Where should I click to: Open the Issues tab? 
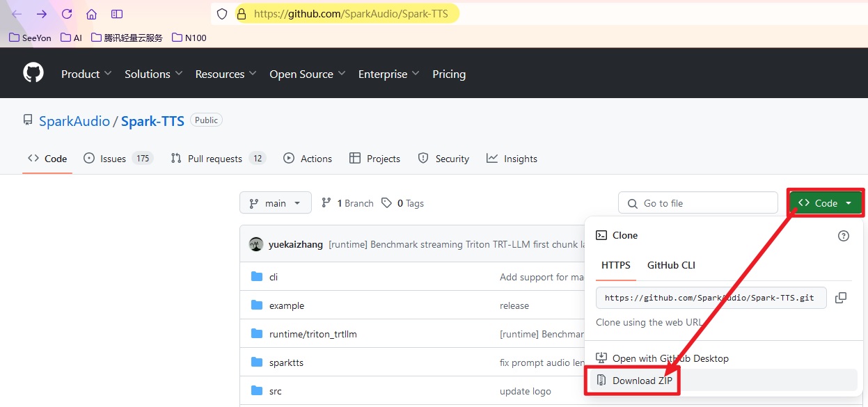tap(118, 159)
